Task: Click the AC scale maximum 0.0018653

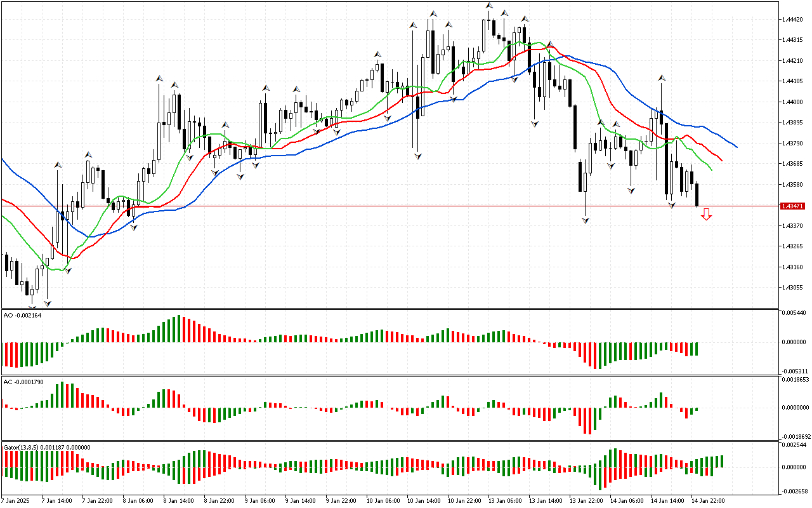Action: tap(794, 380)
